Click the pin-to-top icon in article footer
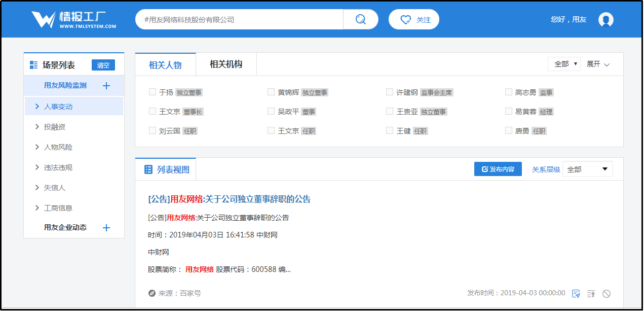This screenshot has height=311, width=644. point(591,293)
